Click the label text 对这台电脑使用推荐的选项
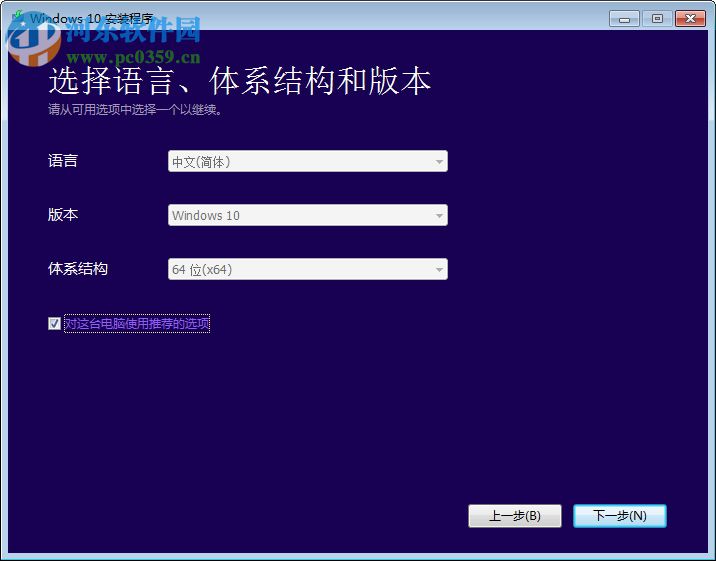The height and width of the screenshot is (561, 716). (x=137, y=324)
